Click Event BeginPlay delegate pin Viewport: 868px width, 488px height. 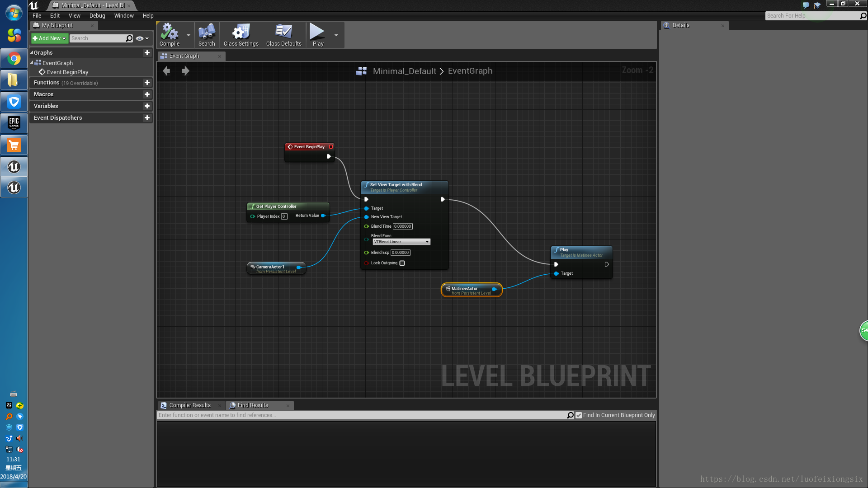tap(331, 147)
